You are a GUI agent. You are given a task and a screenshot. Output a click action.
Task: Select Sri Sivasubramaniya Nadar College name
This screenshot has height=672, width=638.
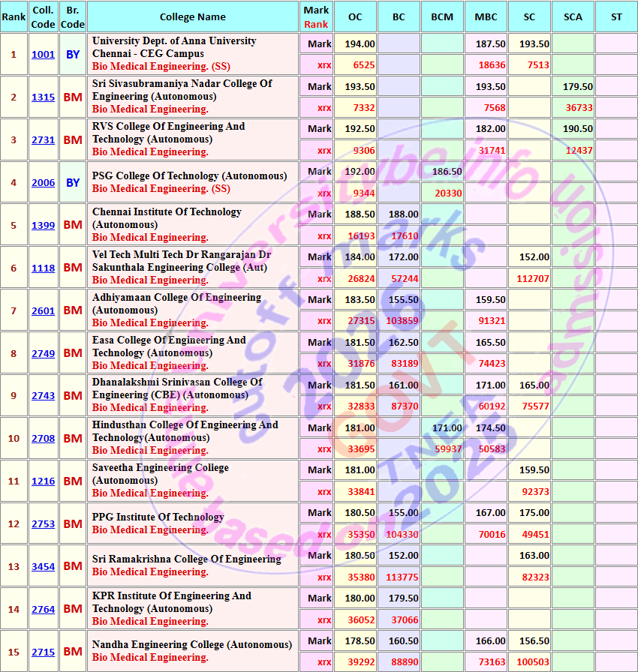point(182,90)
